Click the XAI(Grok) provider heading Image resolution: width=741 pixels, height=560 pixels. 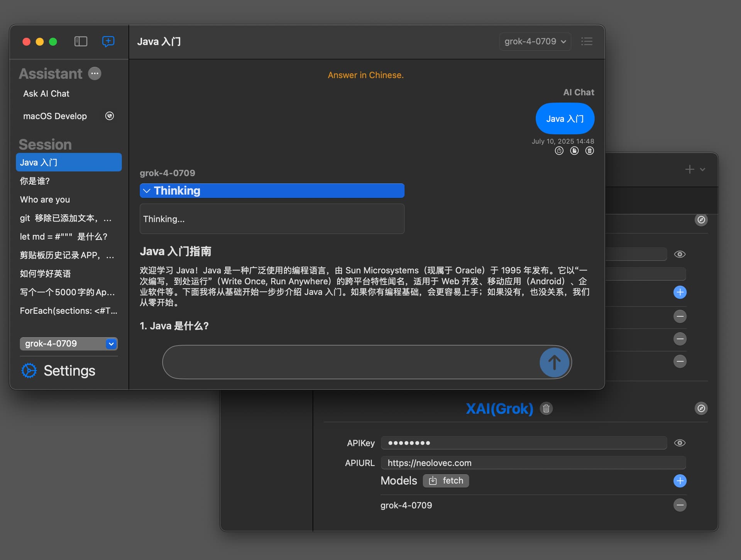click(x=499, y=408)
